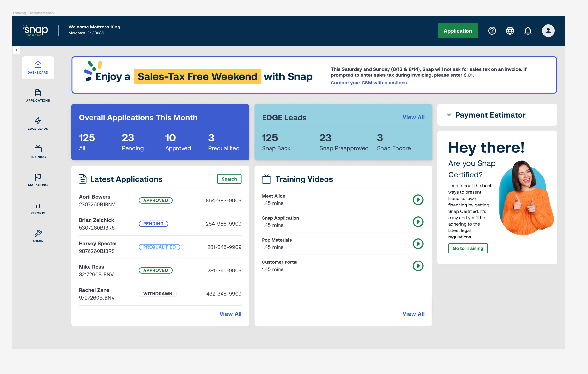Open Contact your CSM with questions link
The width and height of the screenshot is (588, 374).
[369, 83]
